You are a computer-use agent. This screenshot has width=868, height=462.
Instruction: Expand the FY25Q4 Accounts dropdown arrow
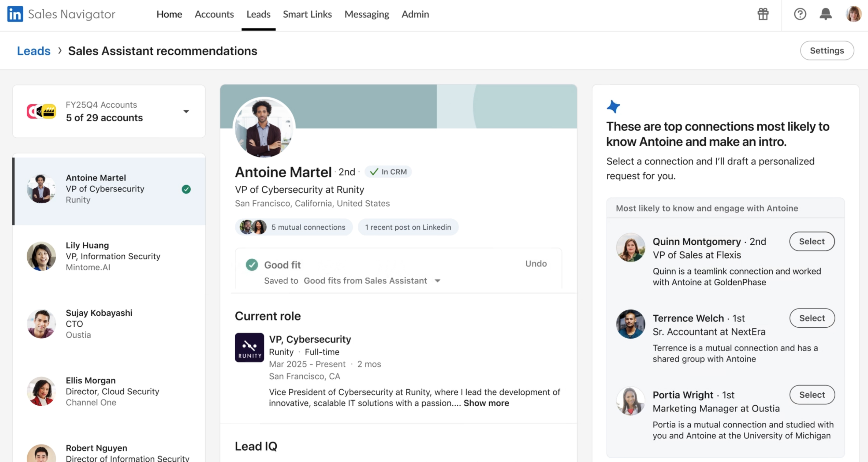pyautogui.click(x=186, y=111)
